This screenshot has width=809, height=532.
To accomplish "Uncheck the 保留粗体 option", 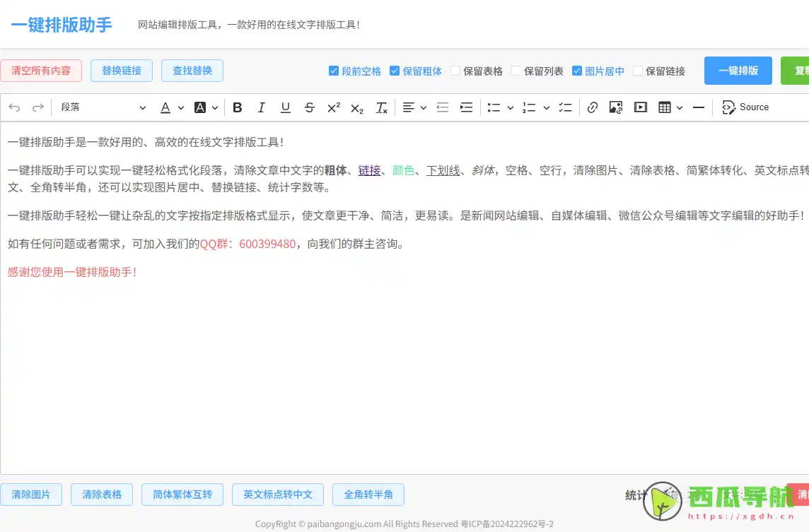I will tap(395, 71).
